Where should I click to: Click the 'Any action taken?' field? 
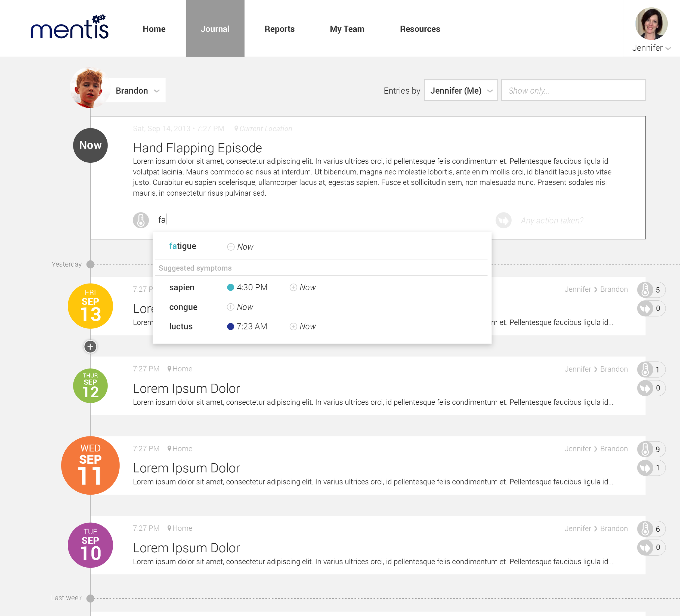[552, 220]
